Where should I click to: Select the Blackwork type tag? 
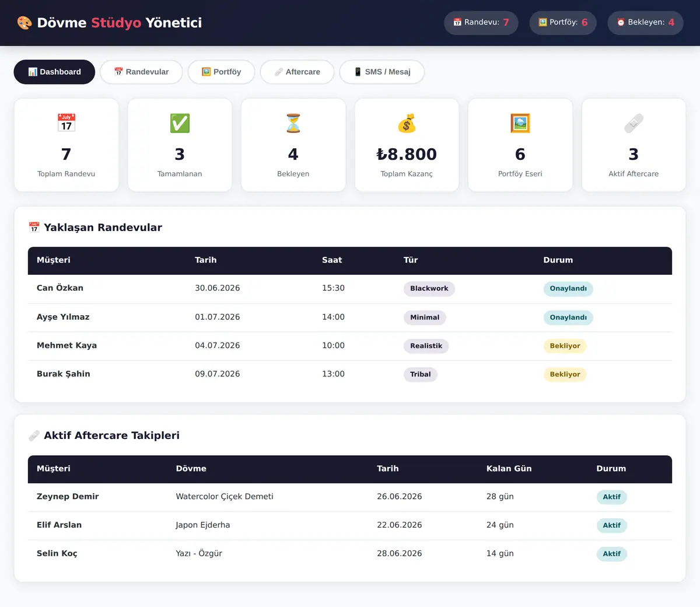tap(429, 288)
